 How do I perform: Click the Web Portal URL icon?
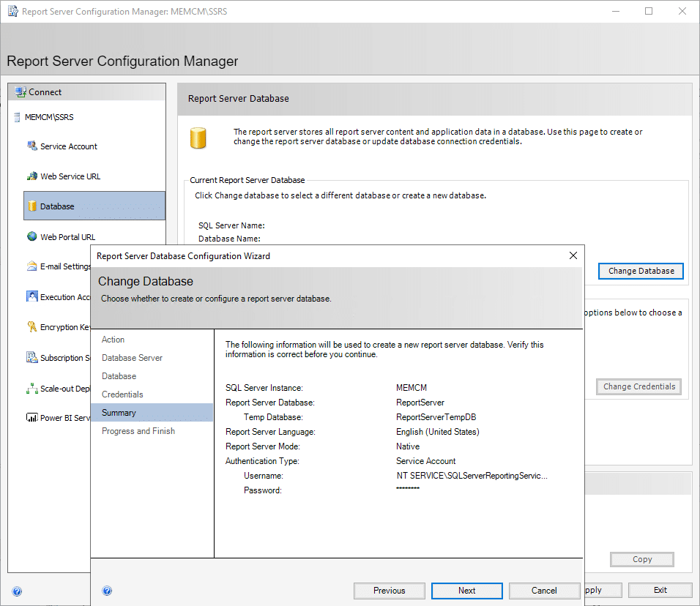(x=32, y=237)
